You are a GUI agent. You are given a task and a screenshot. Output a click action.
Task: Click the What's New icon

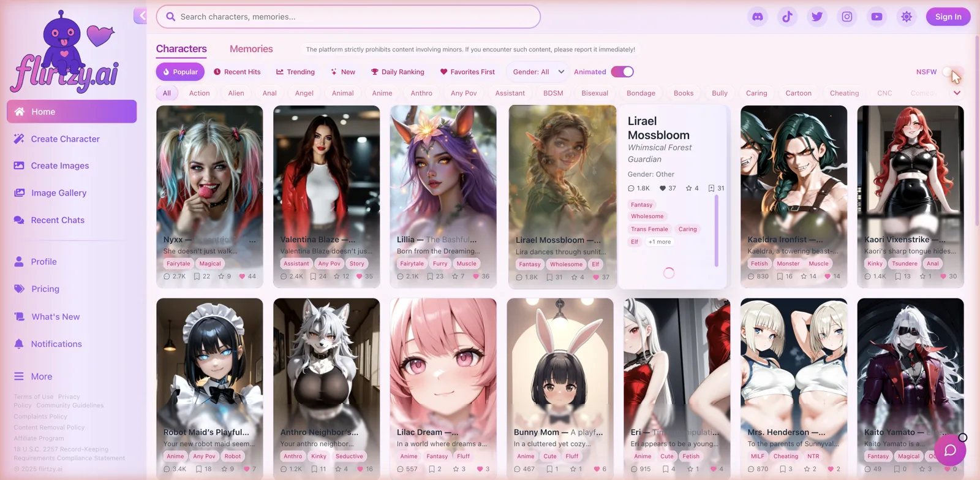(20, 316)
